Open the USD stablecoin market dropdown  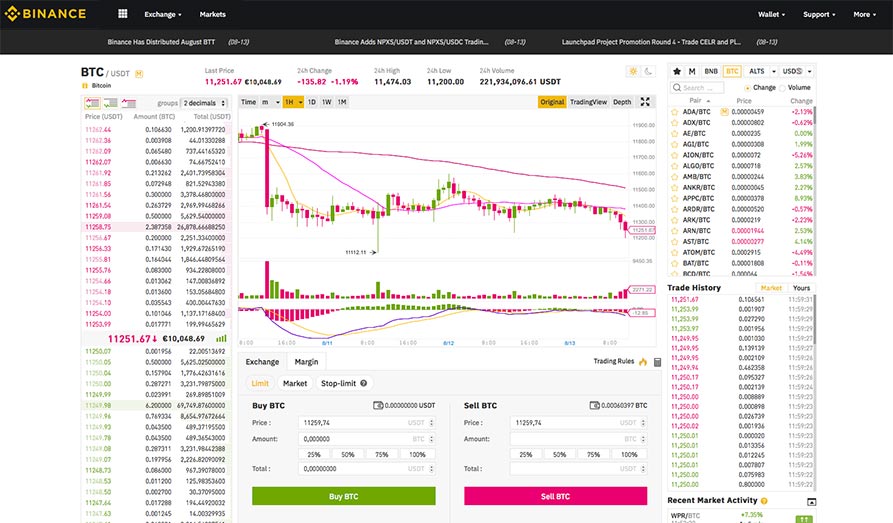coord(797,72)
